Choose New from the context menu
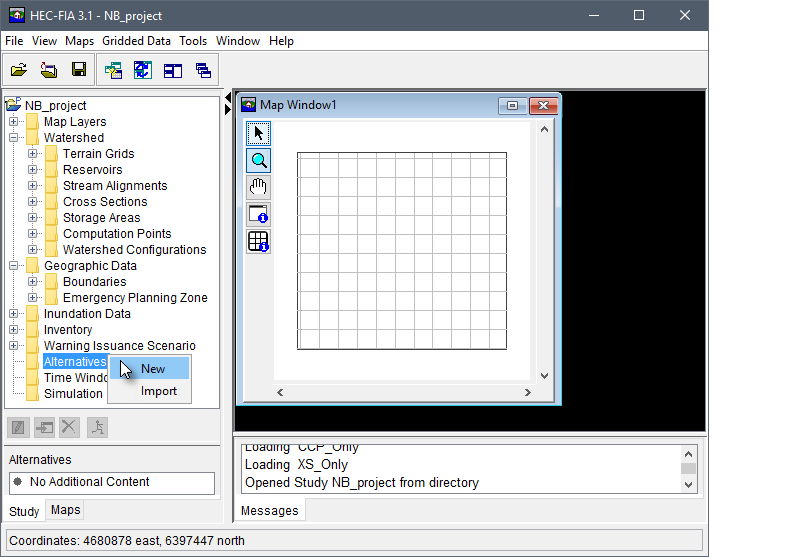 click(153, 369)
